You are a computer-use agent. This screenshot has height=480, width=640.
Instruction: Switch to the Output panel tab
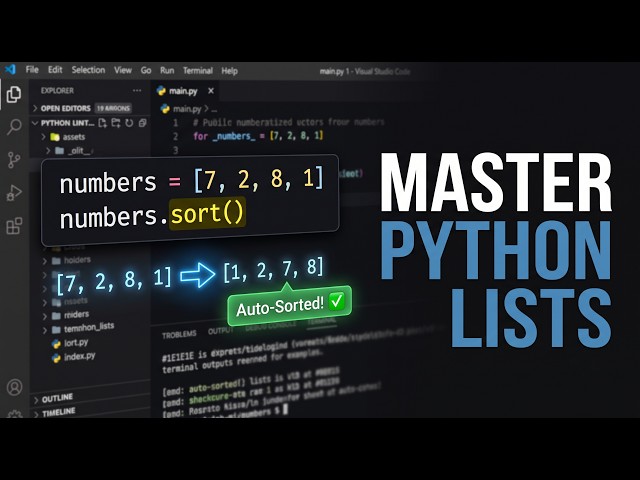click(220, 331)
